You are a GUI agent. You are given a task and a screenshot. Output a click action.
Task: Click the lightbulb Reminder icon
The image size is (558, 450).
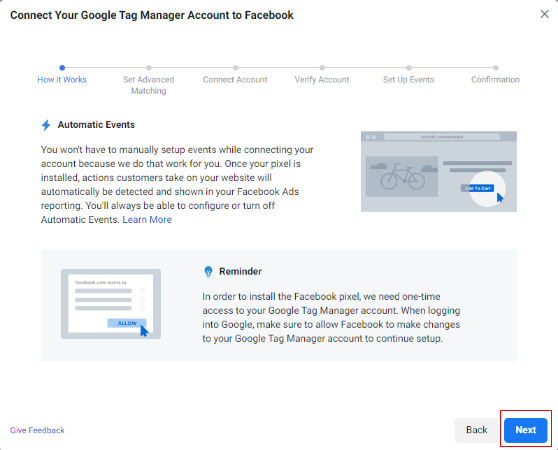point(208,271)
